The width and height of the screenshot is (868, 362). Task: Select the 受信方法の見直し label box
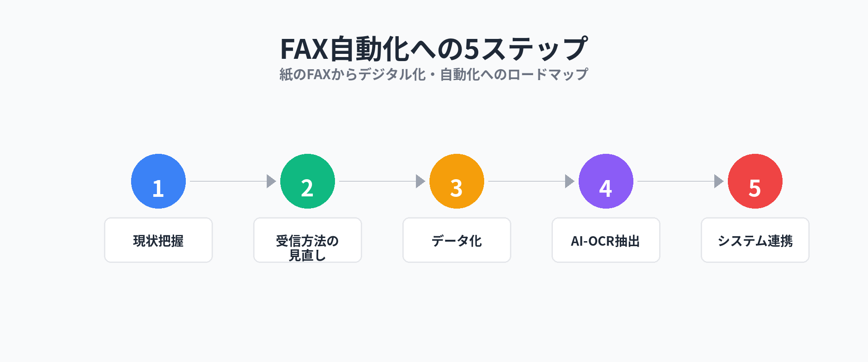(307, 240)
